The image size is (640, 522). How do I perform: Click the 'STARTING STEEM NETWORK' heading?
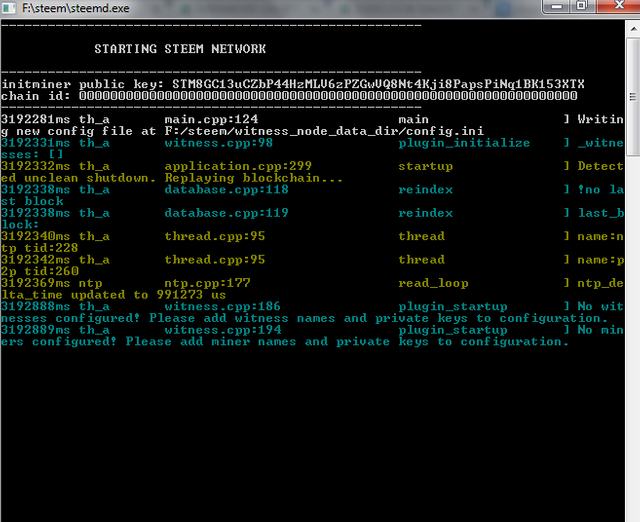[x=180, y=49]
